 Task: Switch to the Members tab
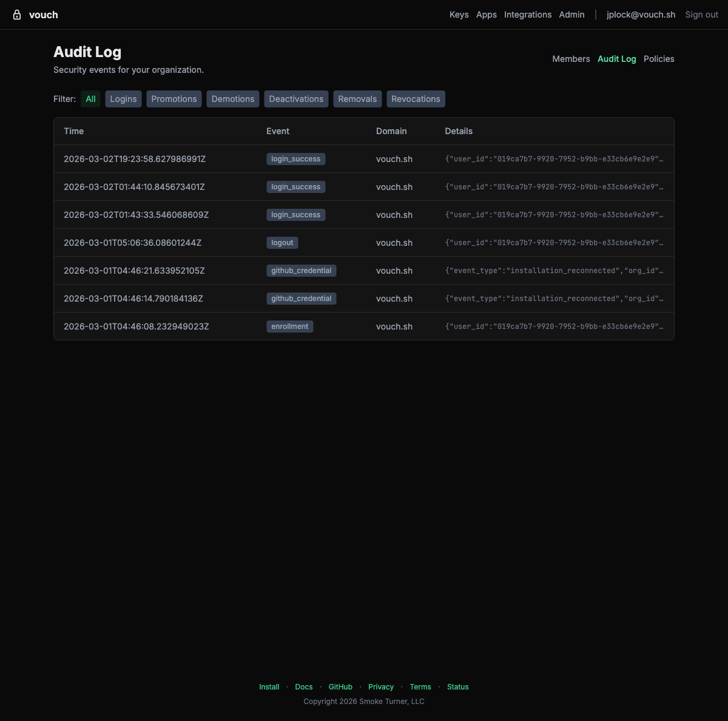coord(570,59)
